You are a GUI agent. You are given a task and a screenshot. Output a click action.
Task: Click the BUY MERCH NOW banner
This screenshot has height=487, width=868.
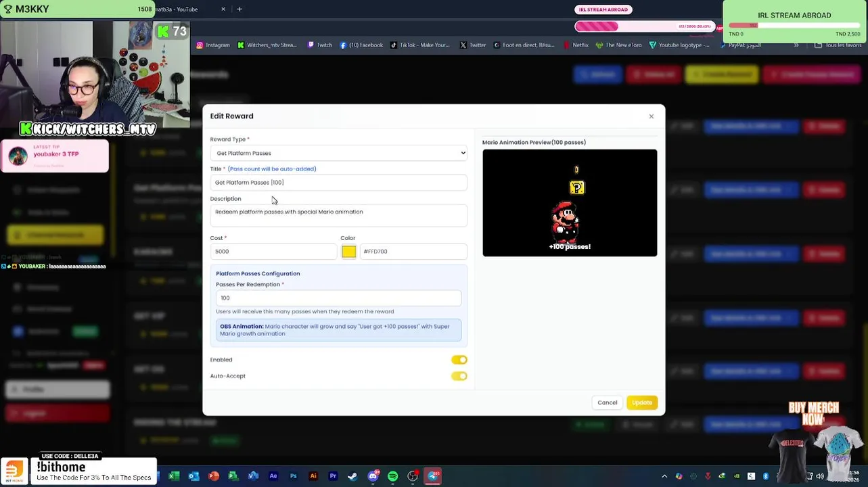814,413
